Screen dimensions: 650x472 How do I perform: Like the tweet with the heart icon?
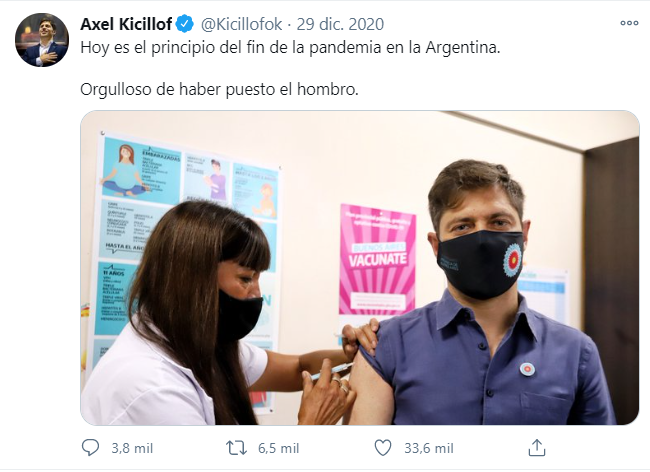(x=383, y=448)
